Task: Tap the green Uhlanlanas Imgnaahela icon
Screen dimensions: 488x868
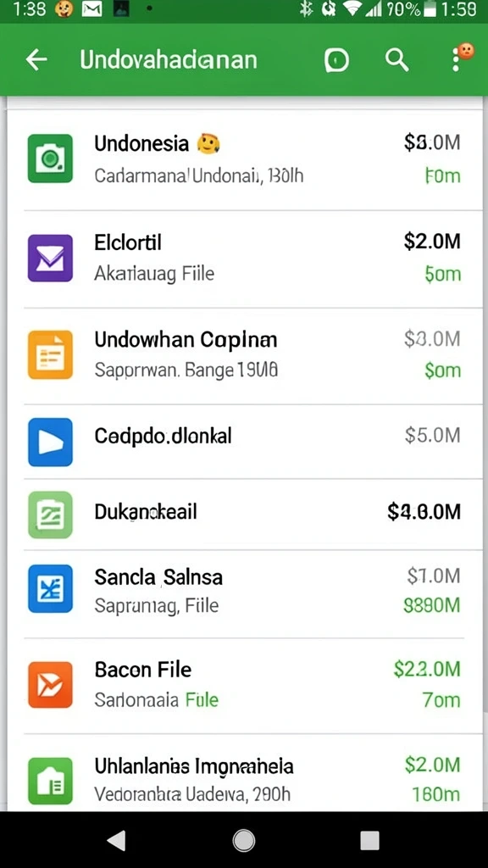Action: click(50, 781)
